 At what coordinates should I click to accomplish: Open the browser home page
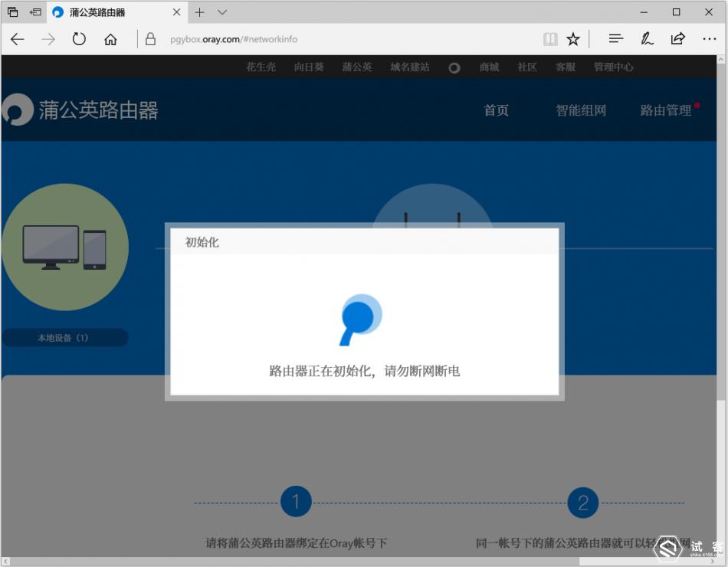coord(109,38)
